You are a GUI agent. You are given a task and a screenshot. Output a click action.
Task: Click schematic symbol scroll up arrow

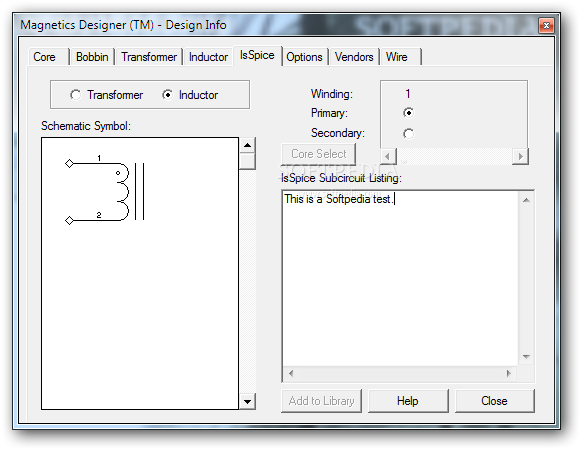(247, 145)
